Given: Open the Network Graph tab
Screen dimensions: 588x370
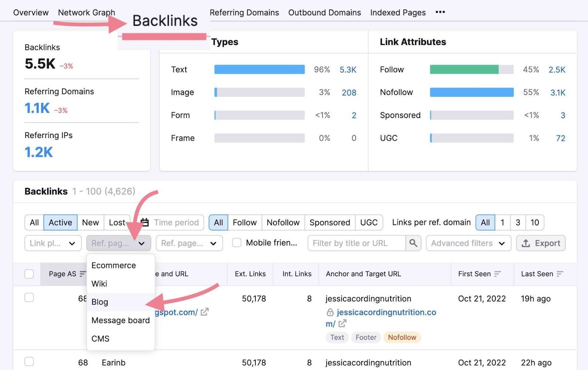Looking at the screenshot, I should tap(86, 13).
